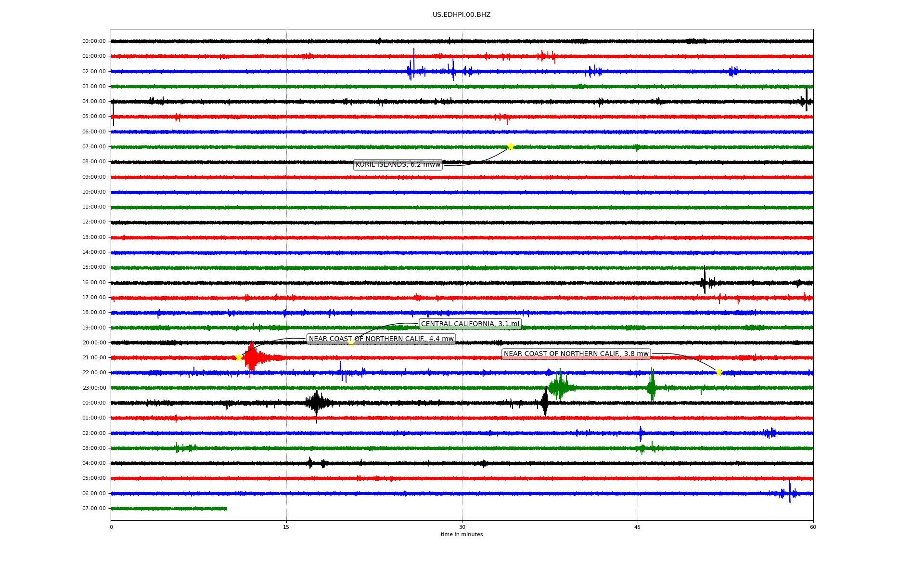The image size is (924, 578).
Task: Click the 45 minute x-axis tick label
Action: (637, 527)
